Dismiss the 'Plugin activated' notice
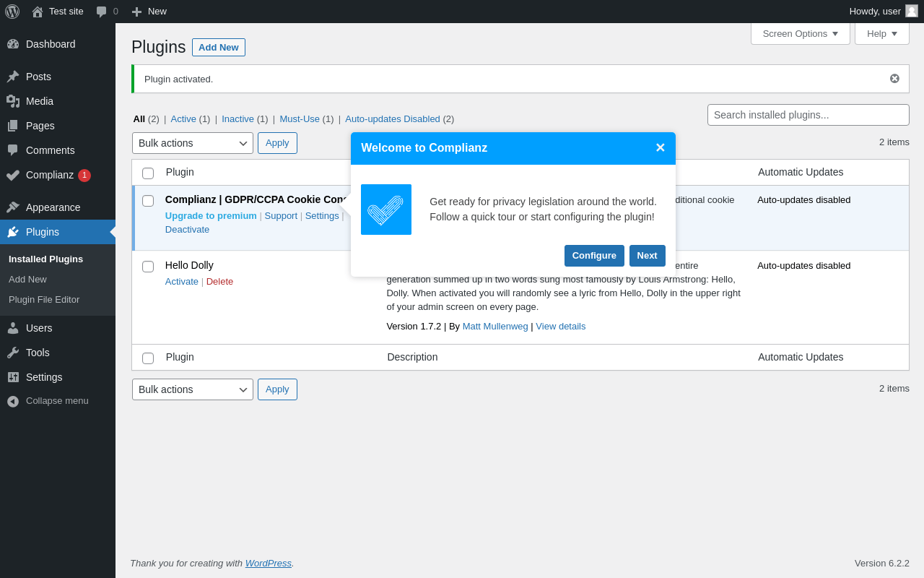Viewport: 924px width, 578px height. (x=894, y=79)
